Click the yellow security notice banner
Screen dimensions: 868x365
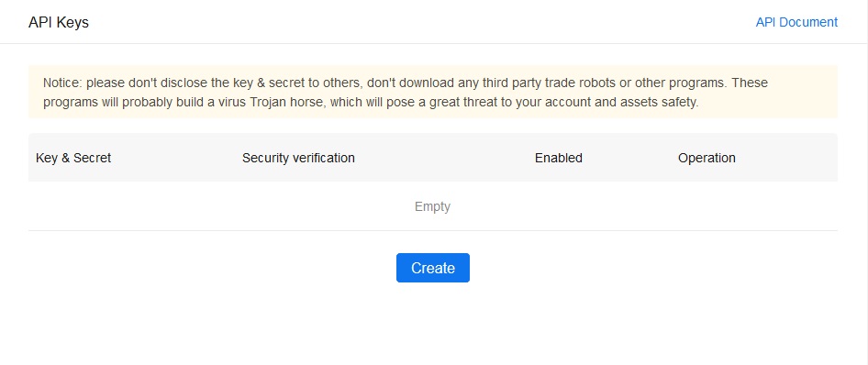click(x=433, y=93)
